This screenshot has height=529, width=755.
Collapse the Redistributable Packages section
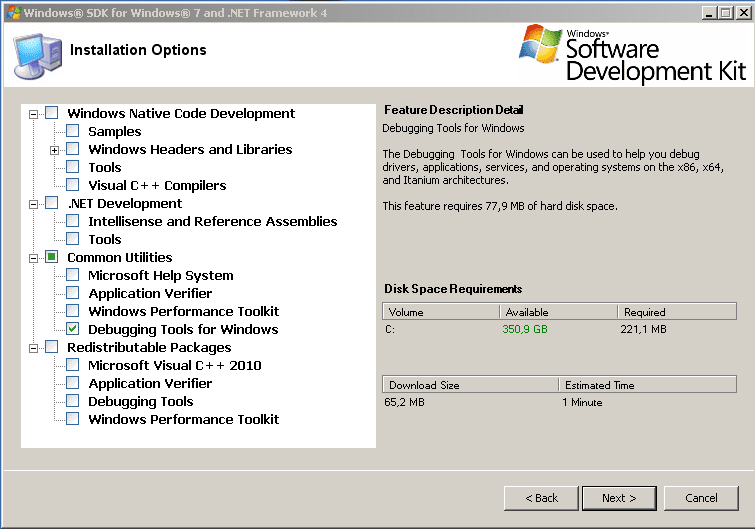pos(34,348)
